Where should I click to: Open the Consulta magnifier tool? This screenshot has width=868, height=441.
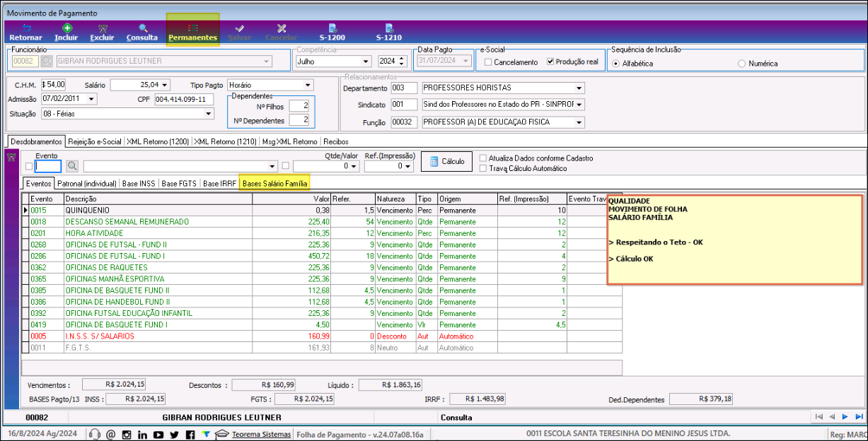point(142,28)
